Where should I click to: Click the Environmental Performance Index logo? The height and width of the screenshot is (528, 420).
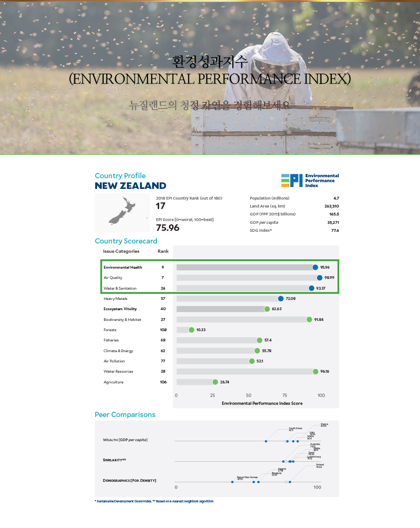click(x=310, y=181)
